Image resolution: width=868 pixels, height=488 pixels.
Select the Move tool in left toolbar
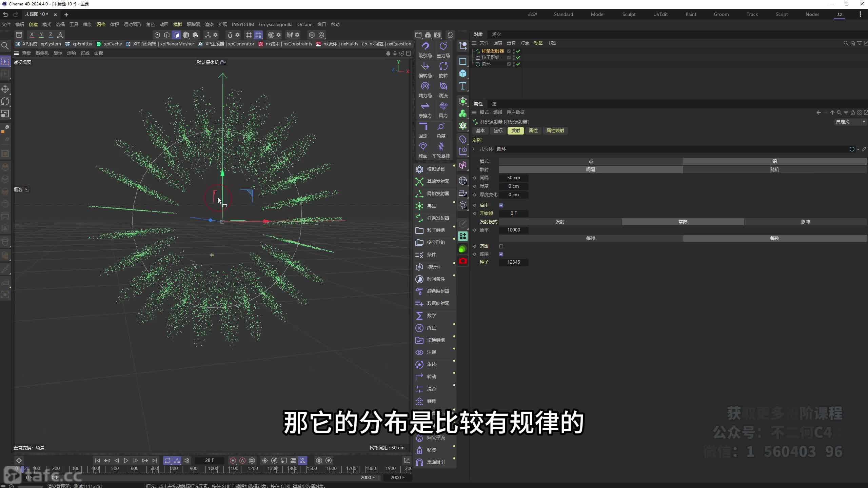tap(5, 89)
